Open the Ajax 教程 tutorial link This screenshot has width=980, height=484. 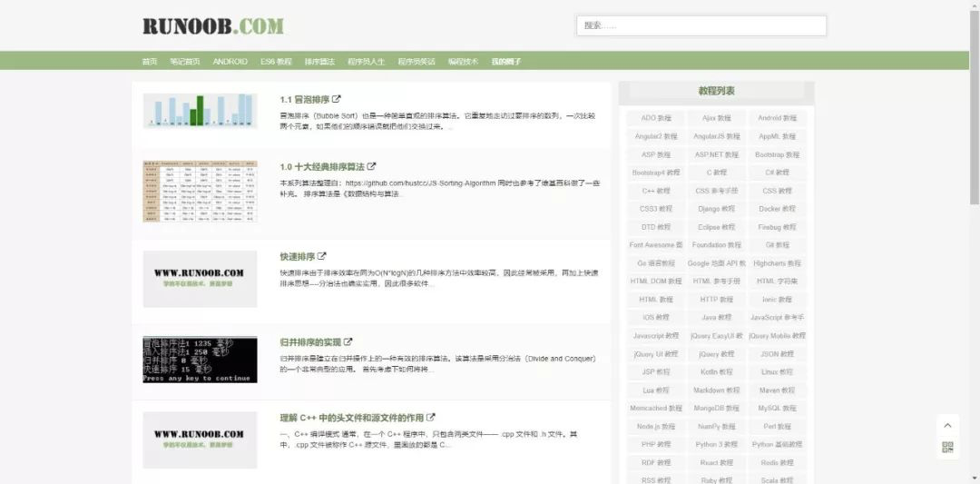click(716, 117)
